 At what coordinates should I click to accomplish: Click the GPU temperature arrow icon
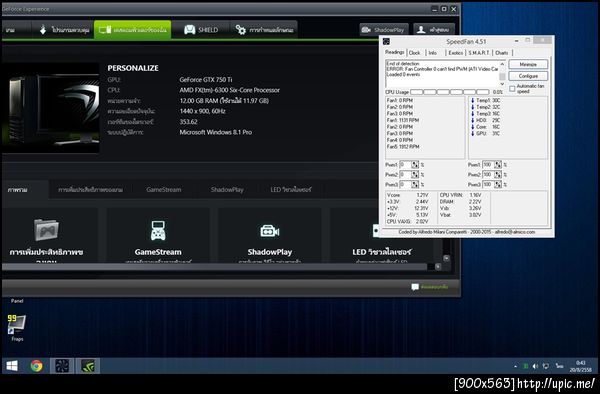click(473, 134)
